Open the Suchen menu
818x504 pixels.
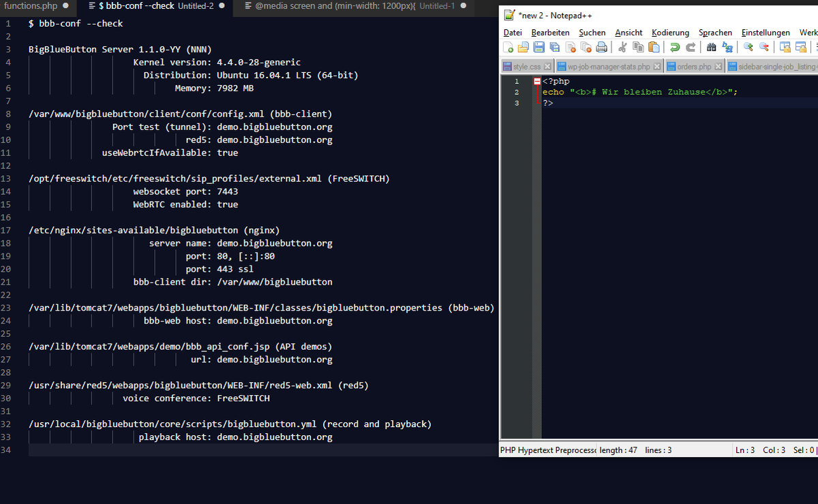(x=592, y=33)
